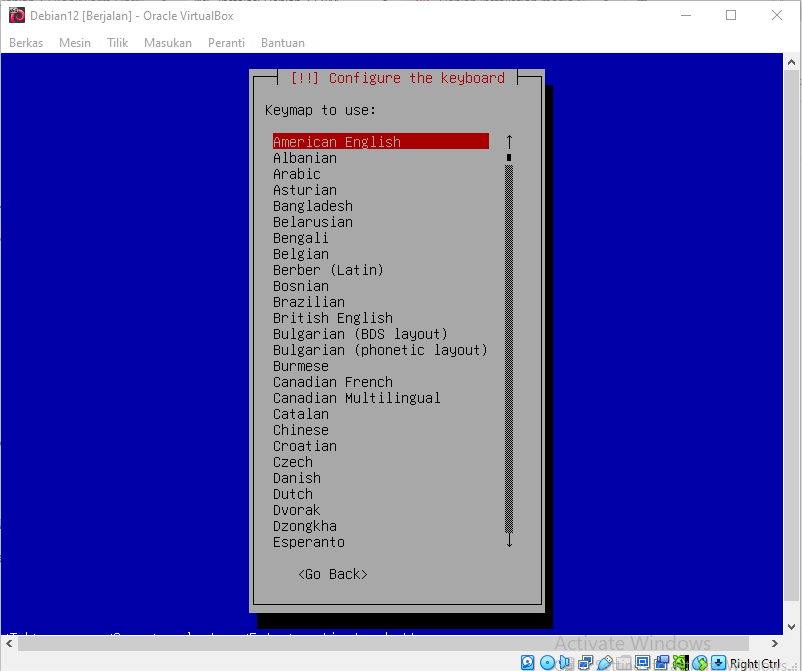Open the Peranti menu
This screenshot has width=802, height=671.
(226, 43)
